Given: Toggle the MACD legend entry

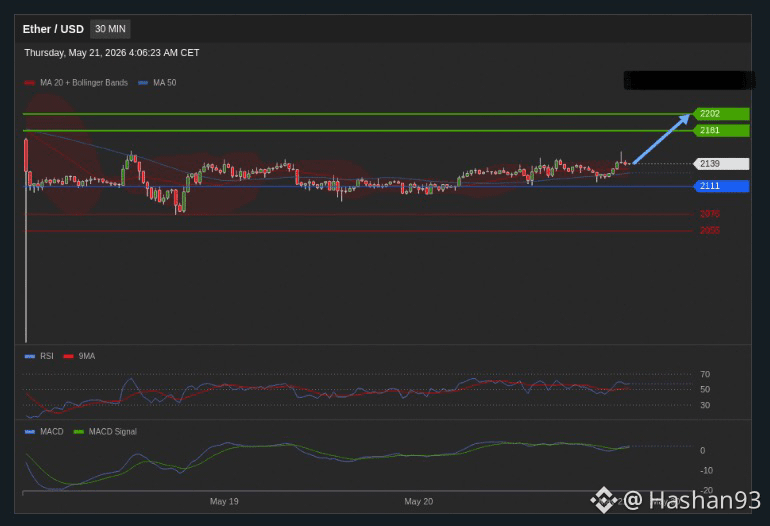Looking at the screenshot, I should click(44, 432).
